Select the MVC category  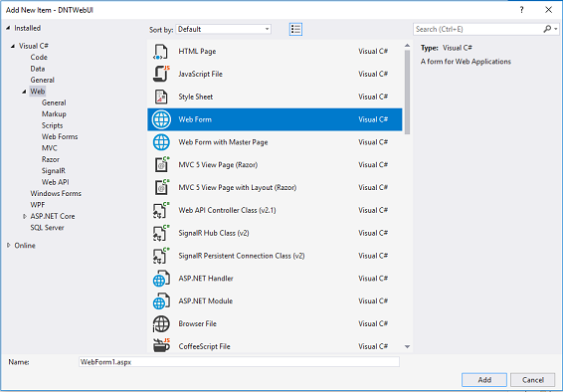(x=49, y=148)
